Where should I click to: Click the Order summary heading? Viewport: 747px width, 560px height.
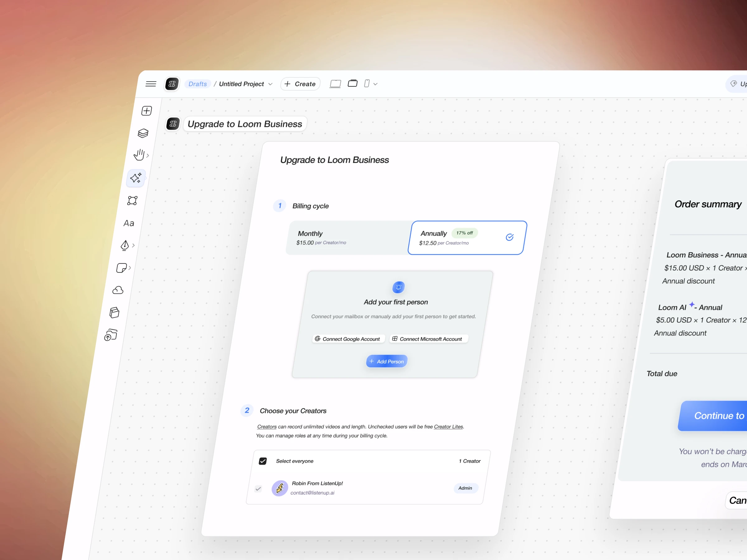point(708,204)
